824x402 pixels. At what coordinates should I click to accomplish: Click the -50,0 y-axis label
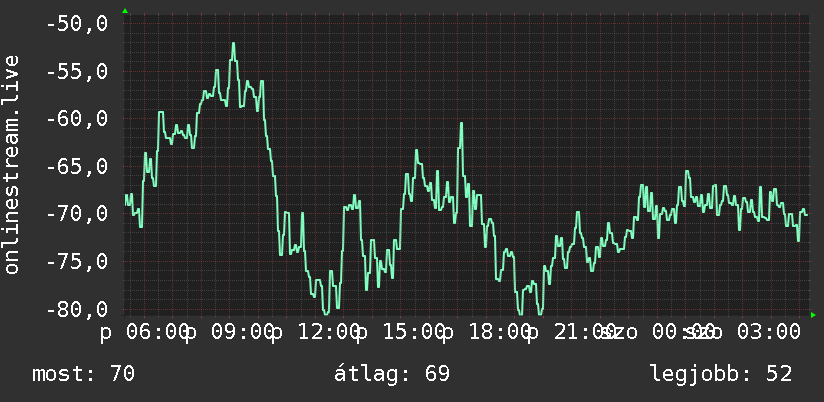coord(77,24)
